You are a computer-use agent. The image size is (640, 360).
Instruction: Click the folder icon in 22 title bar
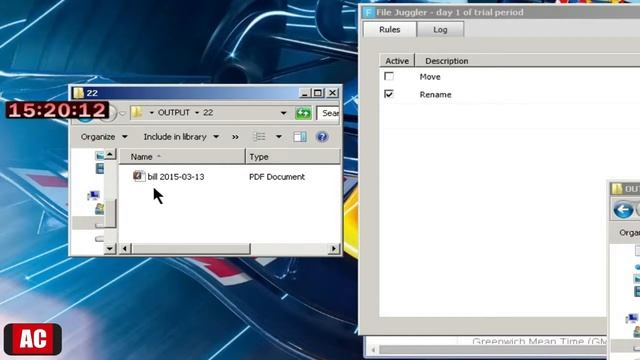[79, 93]
